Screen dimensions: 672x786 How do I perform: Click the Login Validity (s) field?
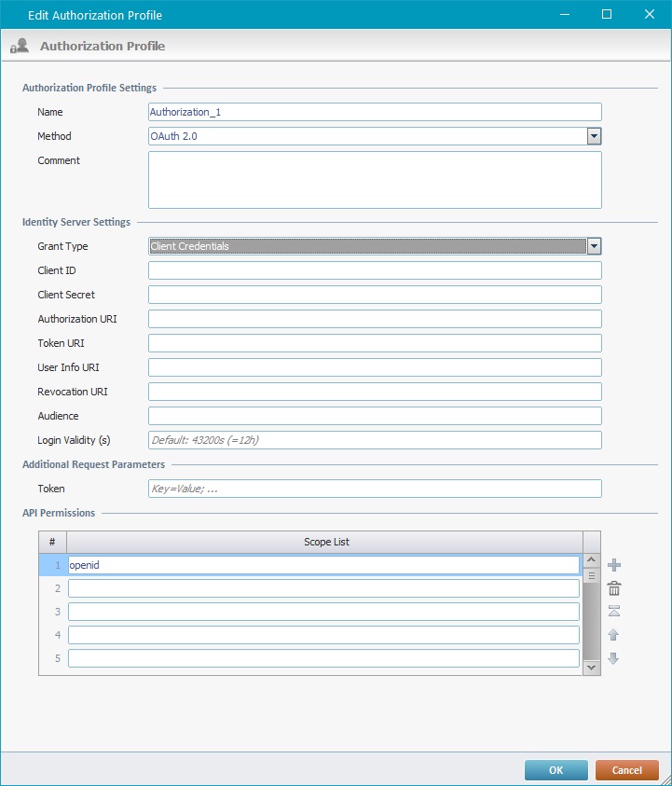coord(375,440)
